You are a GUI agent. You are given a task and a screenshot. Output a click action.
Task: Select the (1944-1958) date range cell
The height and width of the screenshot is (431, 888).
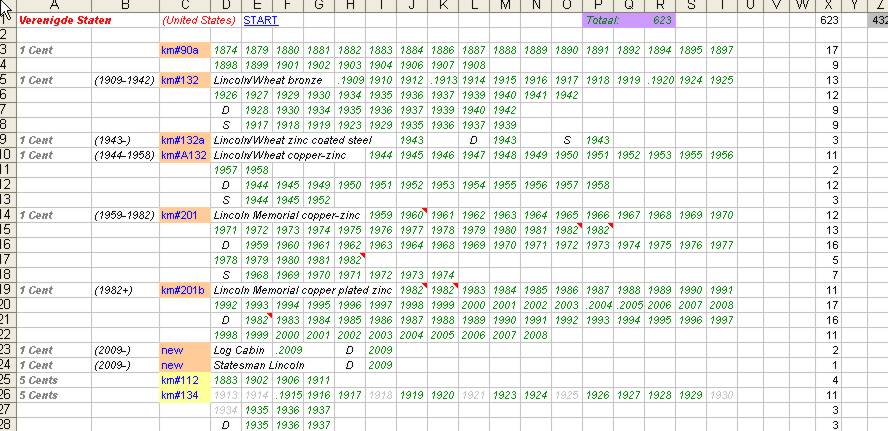click(125, 155)
